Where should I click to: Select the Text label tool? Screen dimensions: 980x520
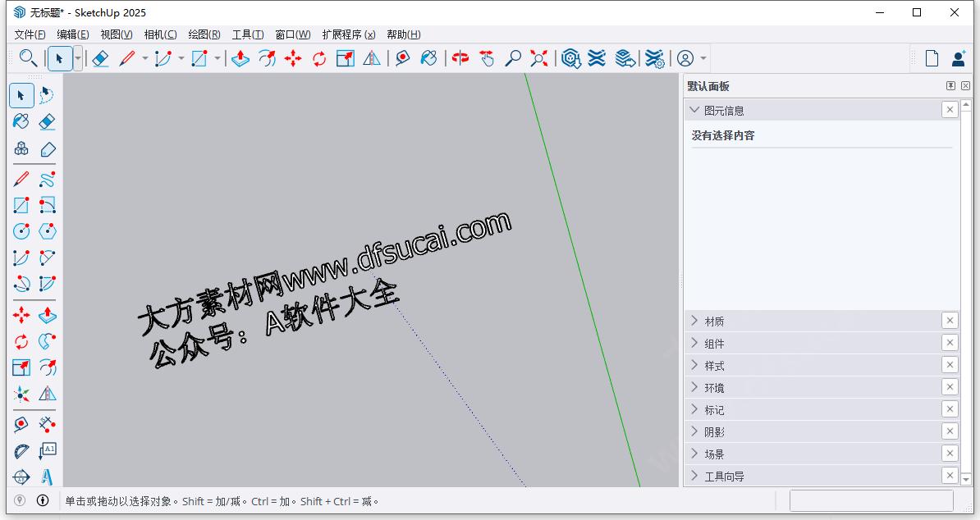48,451
